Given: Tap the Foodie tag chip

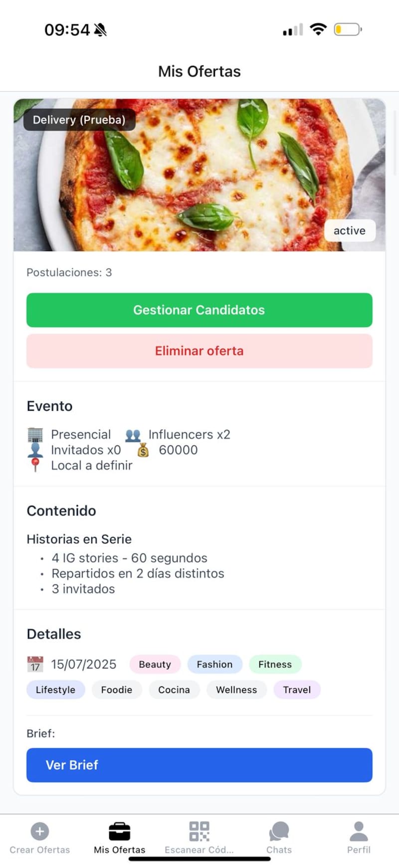Looking at the screenshot, I should (x=117, y=690).
